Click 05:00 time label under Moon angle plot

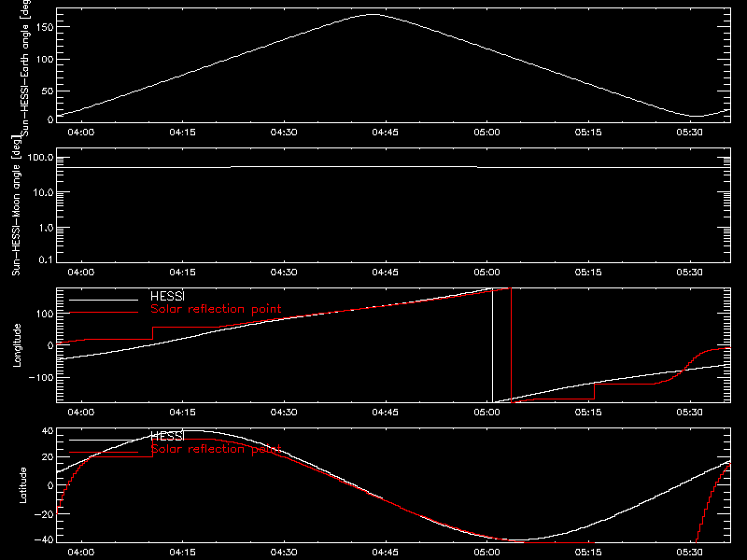click(x=486, y=272)
